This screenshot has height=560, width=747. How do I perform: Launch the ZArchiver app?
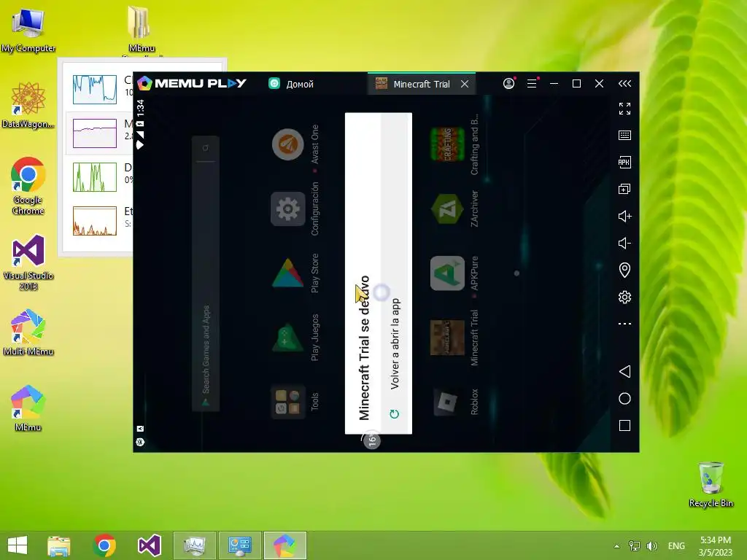coord(447,209)
